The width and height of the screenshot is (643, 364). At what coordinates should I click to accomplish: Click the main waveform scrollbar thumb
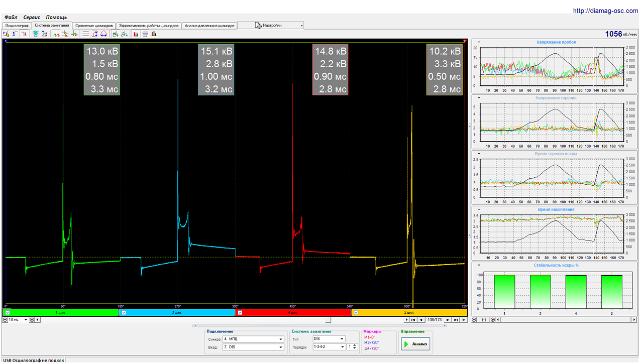pyautogui.click(x=328, y=319)
